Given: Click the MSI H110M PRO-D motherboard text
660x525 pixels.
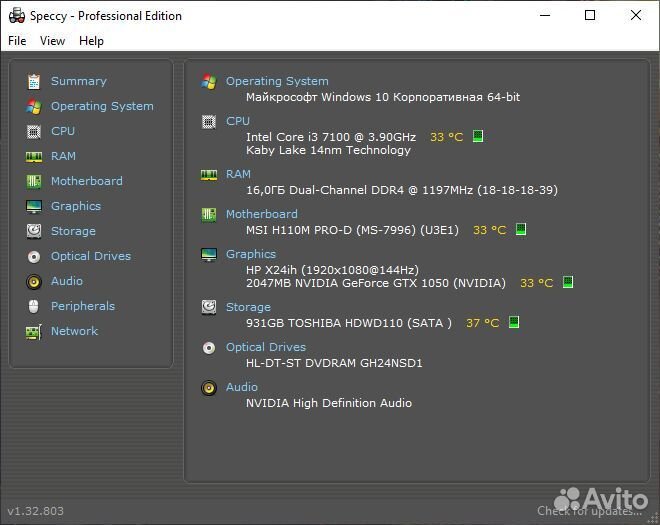Looking at the screenshot, I should (352, 230).
